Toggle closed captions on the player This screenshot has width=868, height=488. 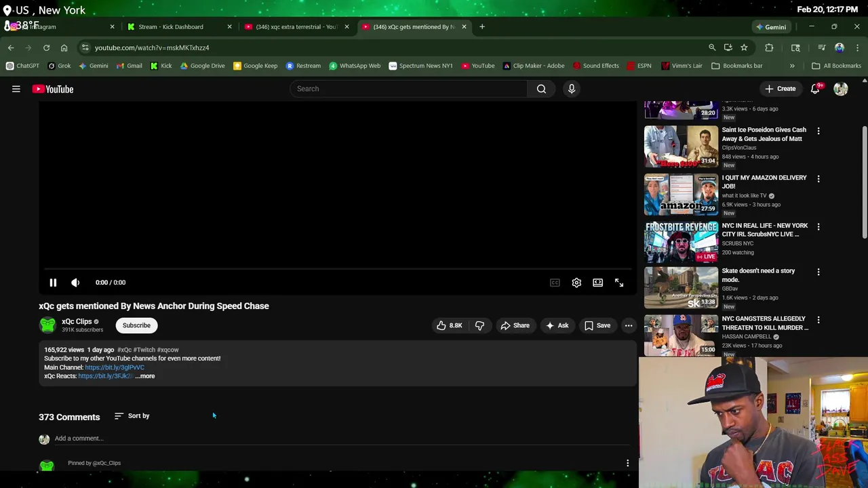point(555,283)
